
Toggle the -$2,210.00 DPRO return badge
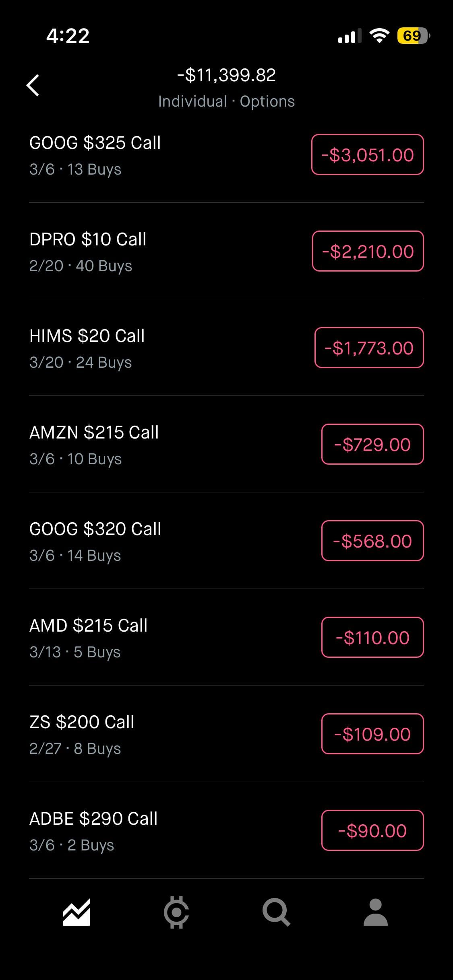click(x=368, y=251)
